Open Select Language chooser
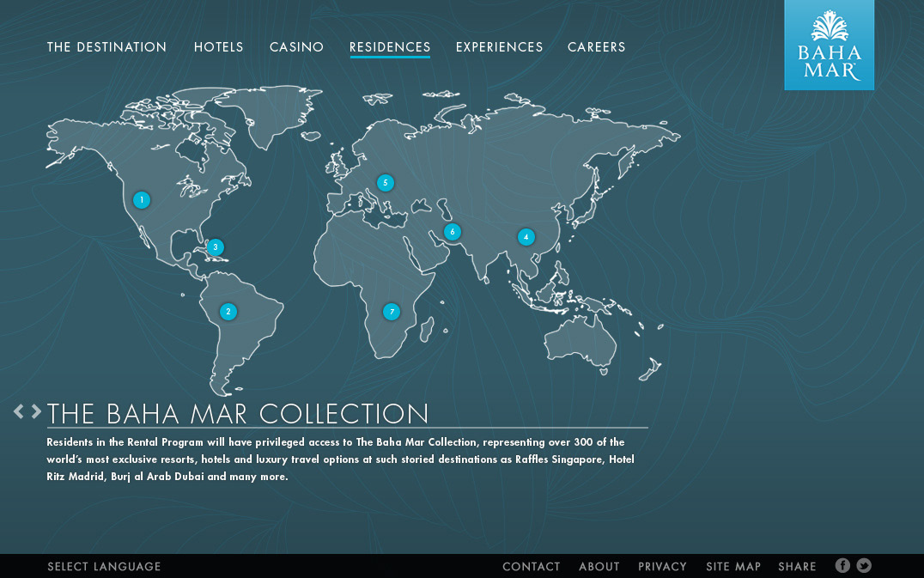Viewport: 924px width, 578px height. pos(104,566)
